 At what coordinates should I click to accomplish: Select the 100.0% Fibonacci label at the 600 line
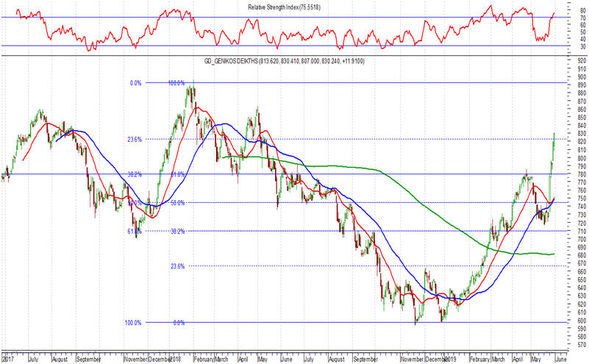[x=133, y=323]
